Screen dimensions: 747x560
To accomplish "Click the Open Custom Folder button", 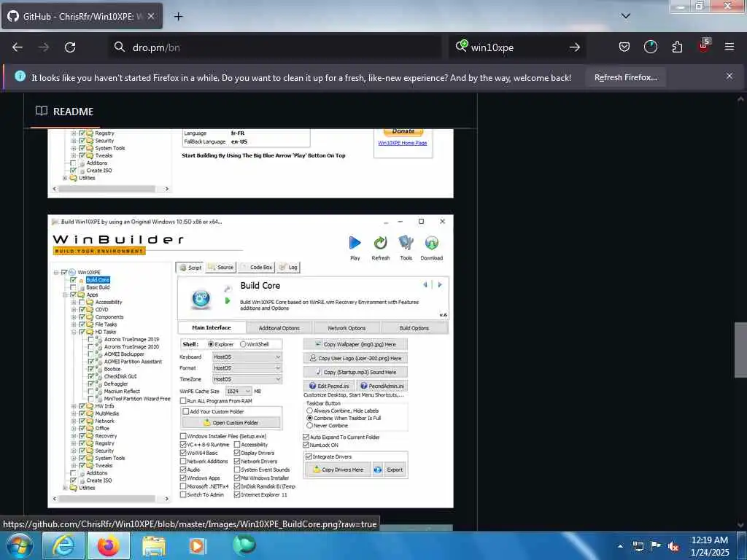I will pos(231,422).
